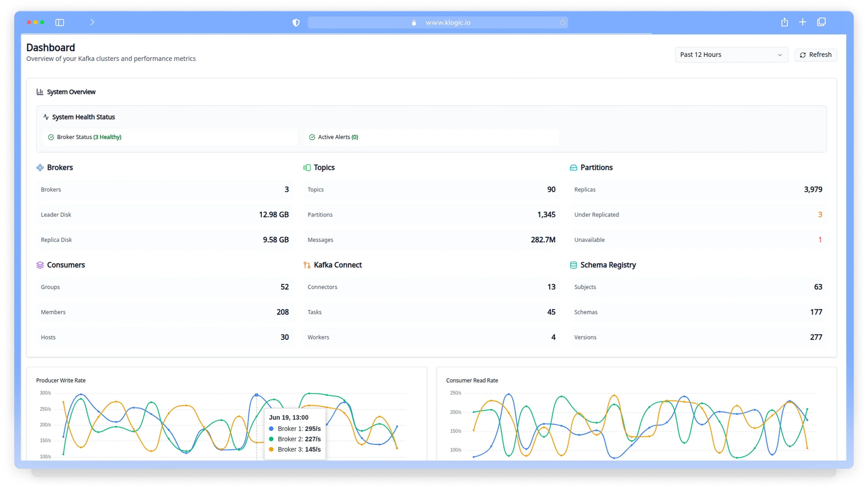Click the Schema Registry database icon
Viewport: 868px width, 489px height.
coord(573,265)
